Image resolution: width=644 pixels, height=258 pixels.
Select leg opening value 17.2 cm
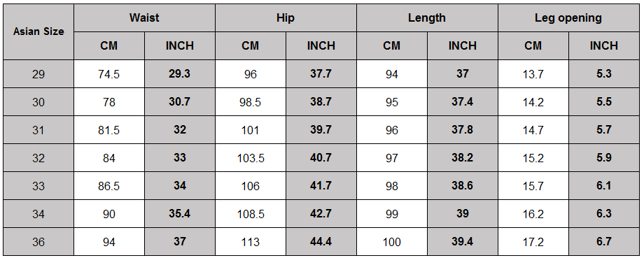click(x=533, y=242)
